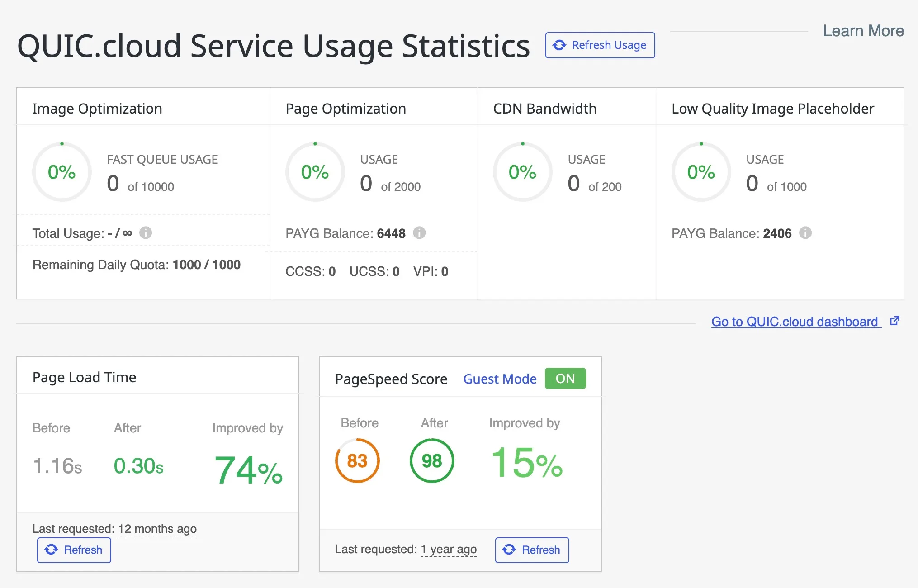Click Low Quality Image Placeholder PAYG info icon
This screenshot has height=588, width=918.
point(805,233)
